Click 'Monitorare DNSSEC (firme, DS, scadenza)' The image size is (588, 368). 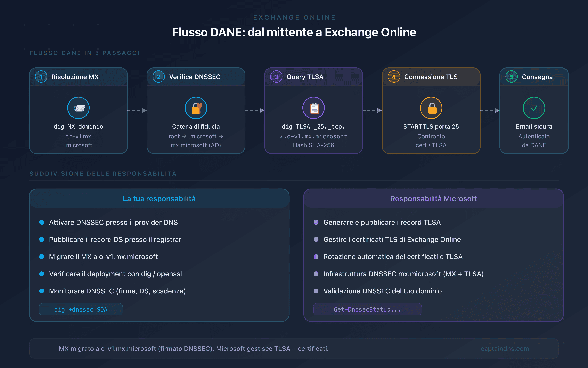(117, 291)
